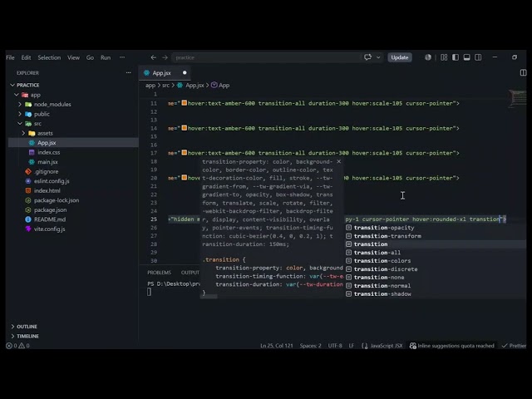
Task: Open index.html file
Action: (47, 190)
